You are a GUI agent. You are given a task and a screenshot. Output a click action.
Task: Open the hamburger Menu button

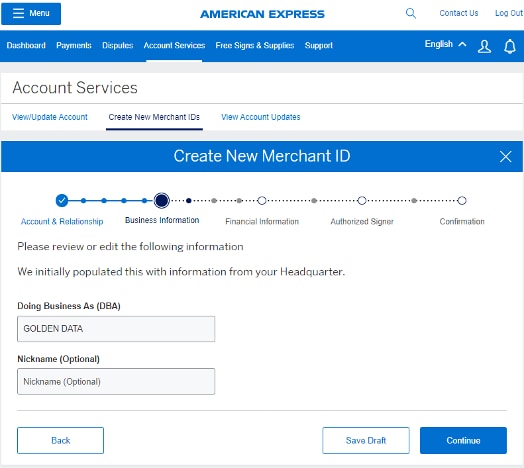[31, 14]
